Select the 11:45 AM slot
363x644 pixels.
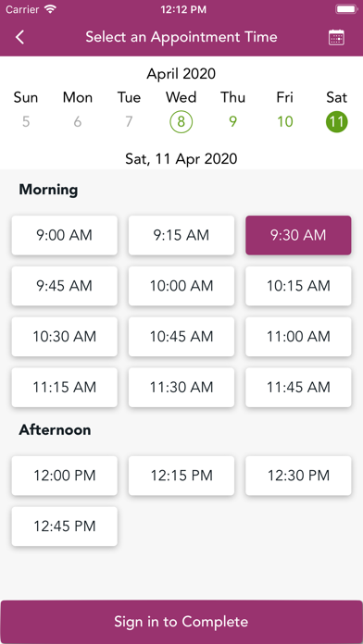tap(298, 388)
